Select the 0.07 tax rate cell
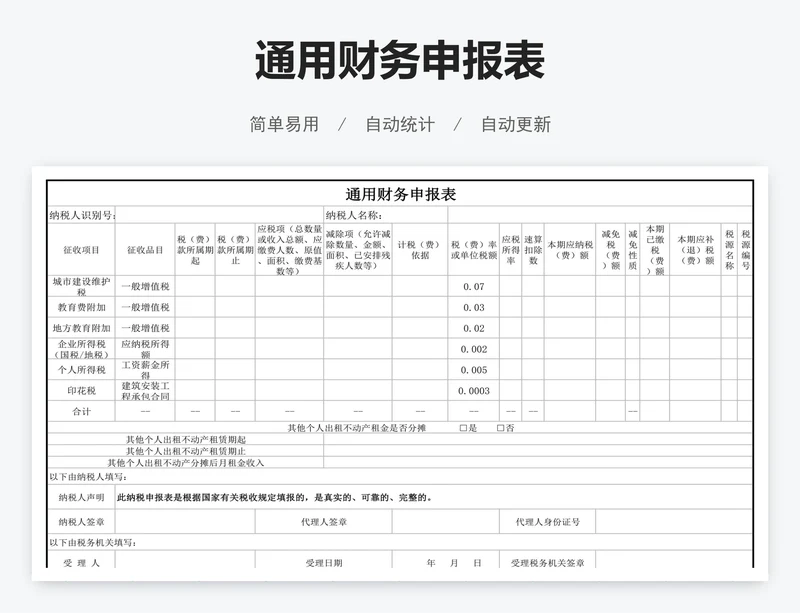The width and height of the screenshot is (800, 613). pos(474,286)
